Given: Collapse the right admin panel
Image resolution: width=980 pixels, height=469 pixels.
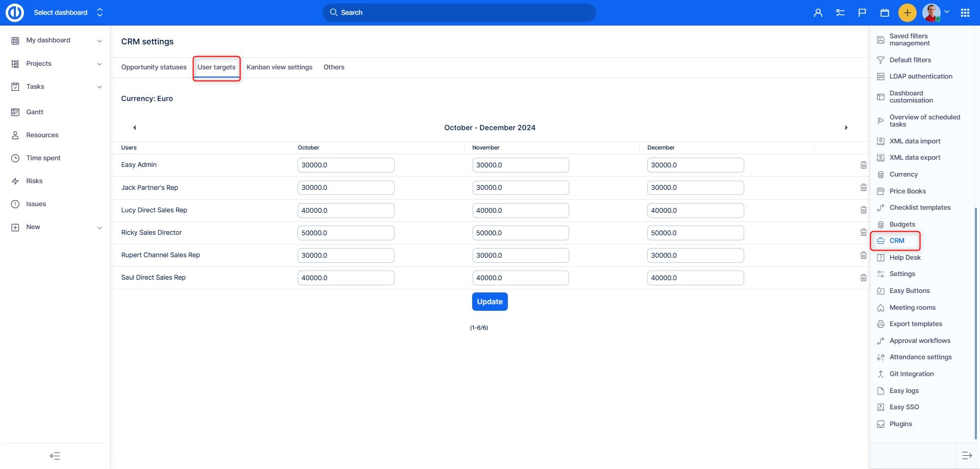Looking at the screenshot, I should (967, 455).
